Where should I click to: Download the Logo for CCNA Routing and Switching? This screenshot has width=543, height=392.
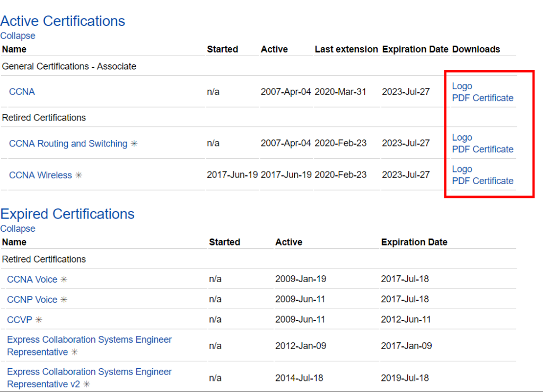(x=462, y=137)
